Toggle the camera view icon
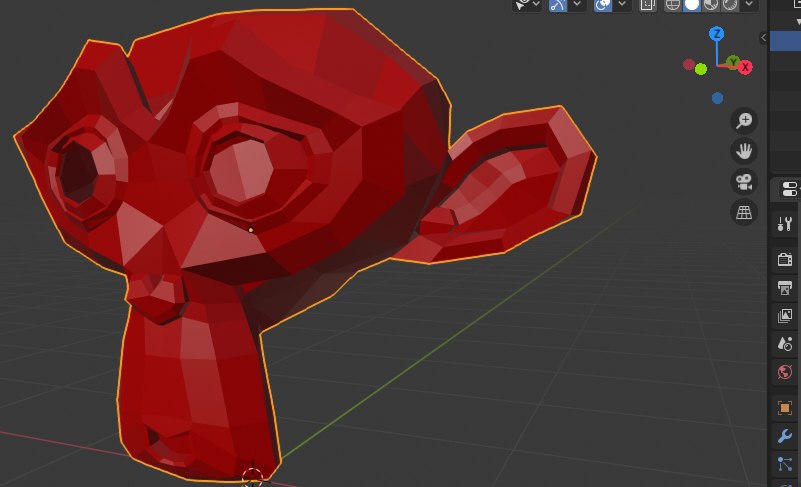The width and height of the screenshot is (801, 487). [744, 182]
